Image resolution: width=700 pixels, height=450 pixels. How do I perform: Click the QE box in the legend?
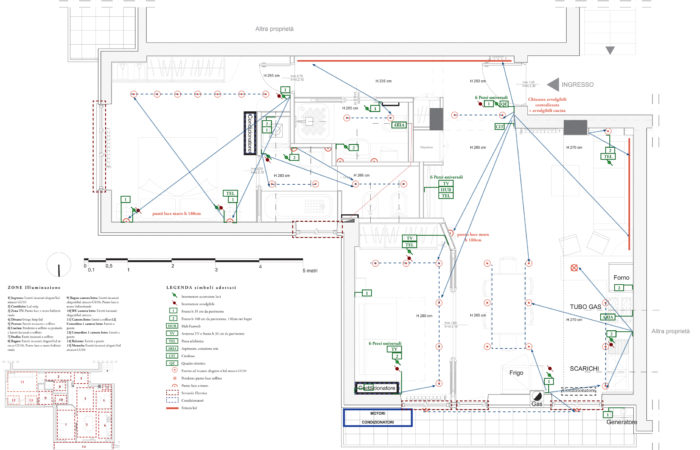(172, 363)
